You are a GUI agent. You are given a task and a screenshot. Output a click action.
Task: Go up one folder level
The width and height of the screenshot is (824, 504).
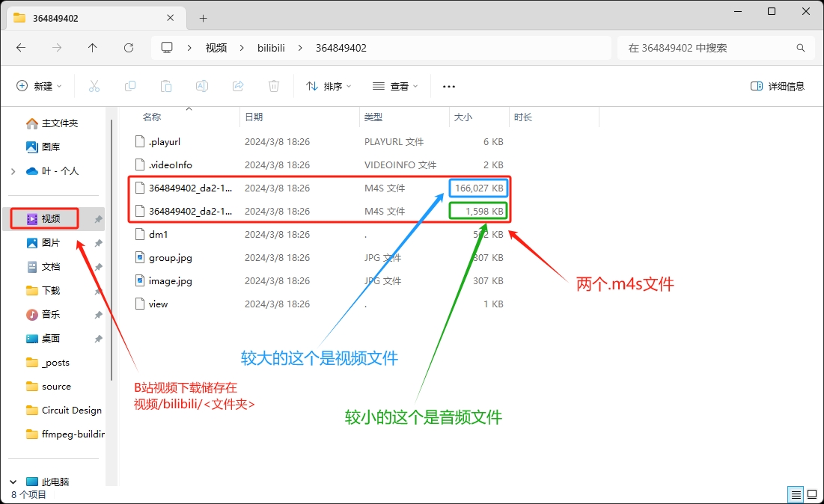pyautogui.click(x=93, y=48)
